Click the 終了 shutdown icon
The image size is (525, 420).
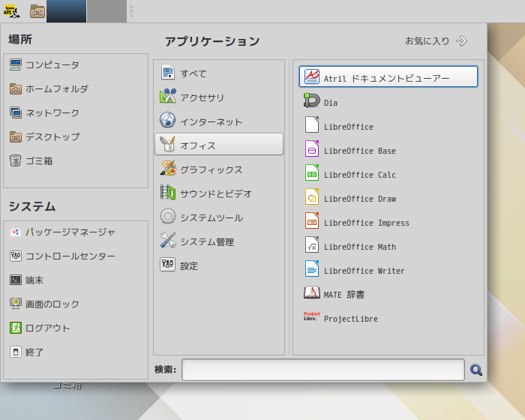16,352
